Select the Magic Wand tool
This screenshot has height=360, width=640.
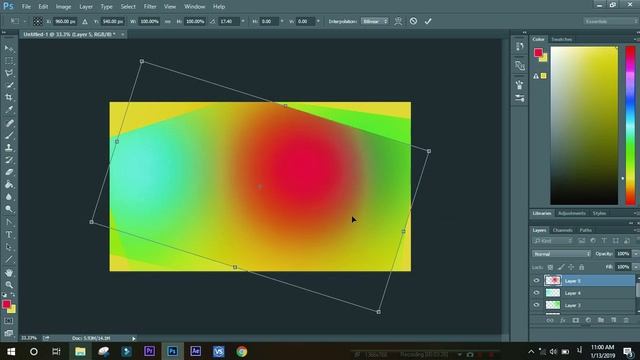point(9,85)
